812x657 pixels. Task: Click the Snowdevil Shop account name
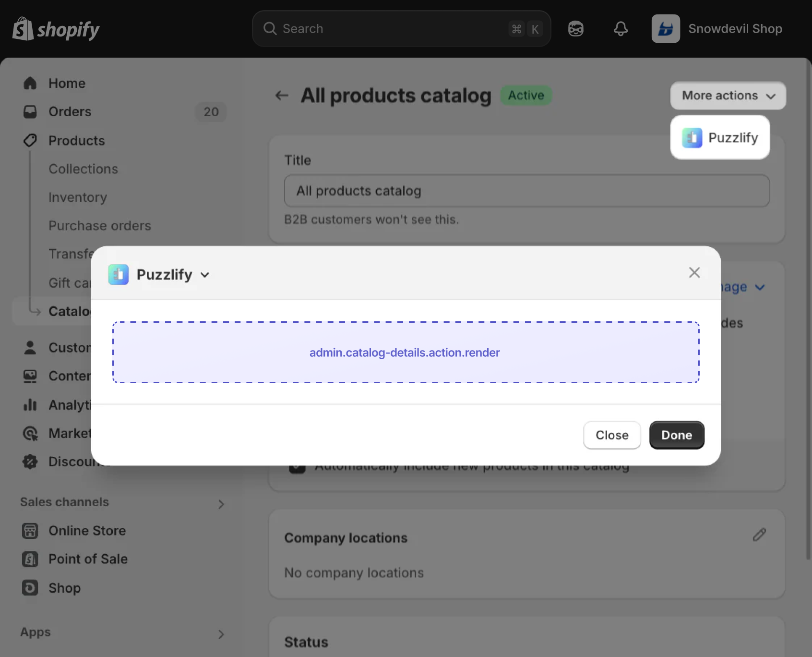(x=735, y=29)
